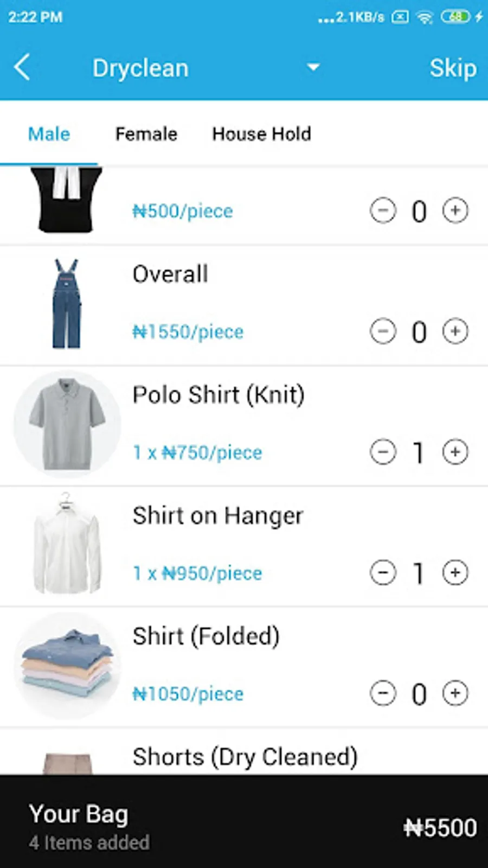Tap the Polo Shirt (Knit) product image

point(67,424)
